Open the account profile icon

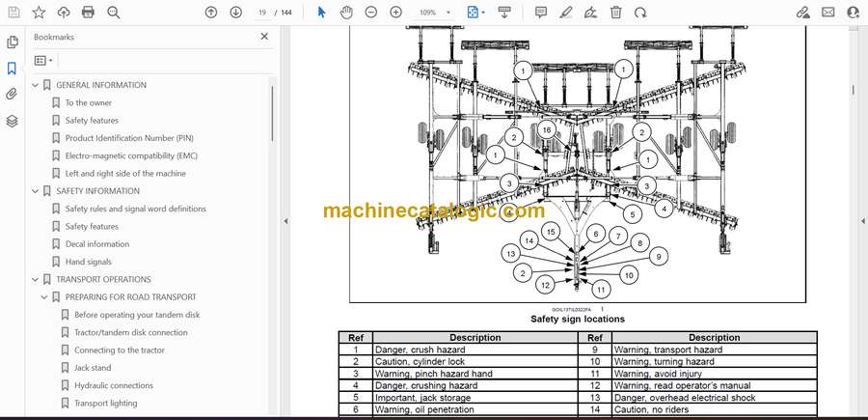point(854,13)
